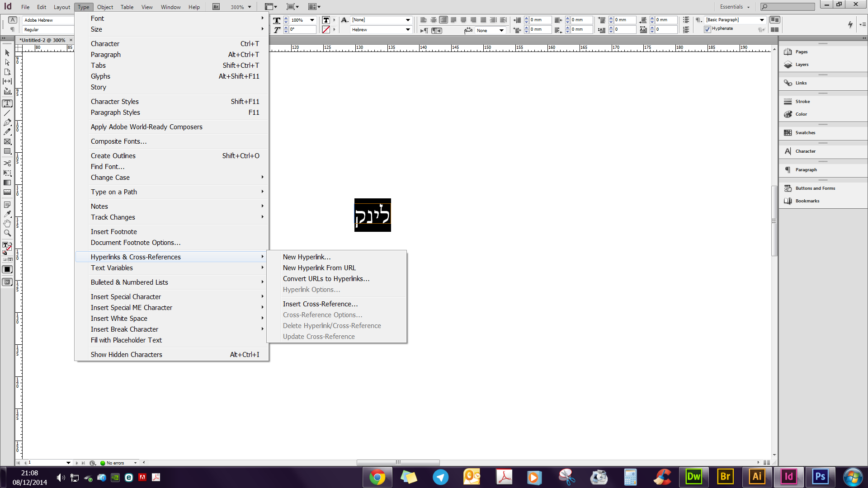Click the No errors preflight status
868x488 pixels.
(115, 463)
